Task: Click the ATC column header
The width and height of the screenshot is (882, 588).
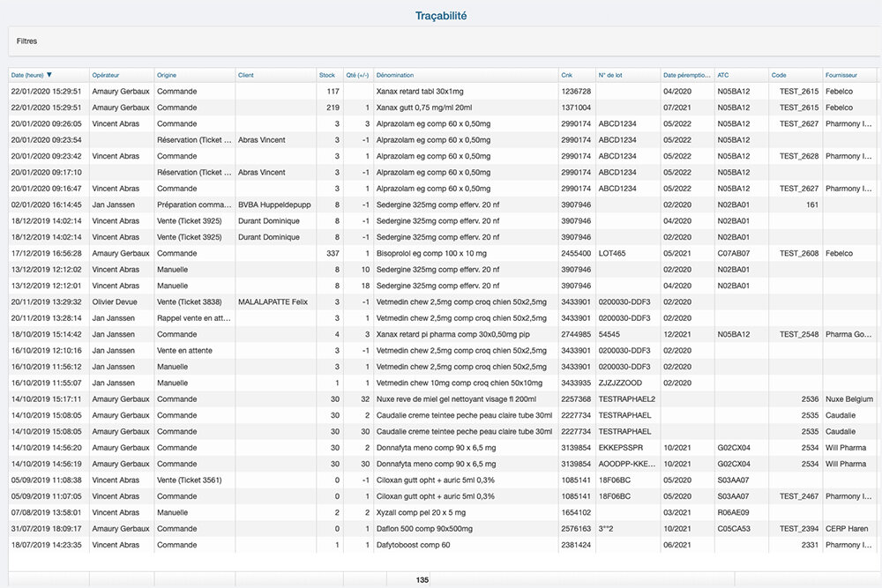Action: pos(723,75)
